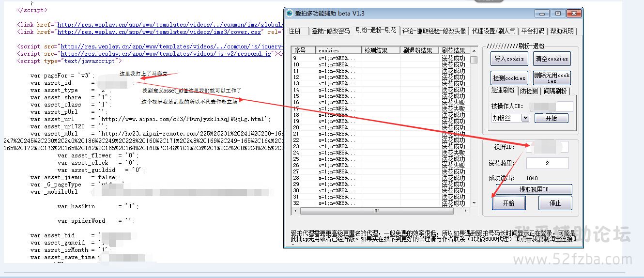Switch to the 登陆-修改密码 tab
Screen dimensions: 644x278
(x=331, y=31)
